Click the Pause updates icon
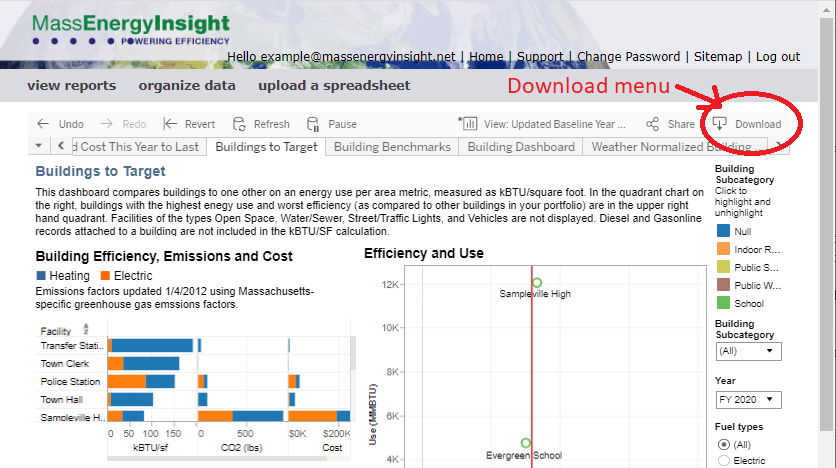 (313, 124)
